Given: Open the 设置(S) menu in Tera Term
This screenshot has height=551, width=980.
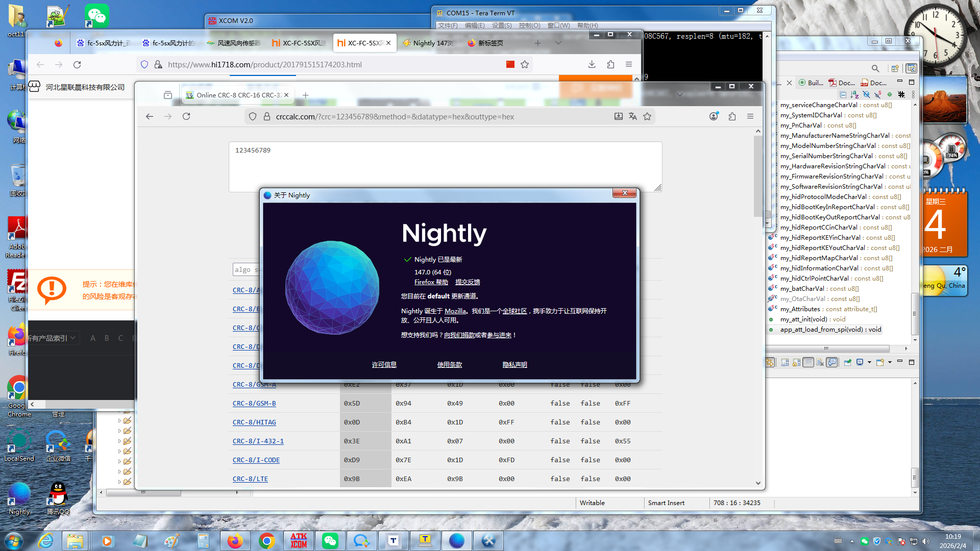Looking at the screenshot, I should 501,25.
